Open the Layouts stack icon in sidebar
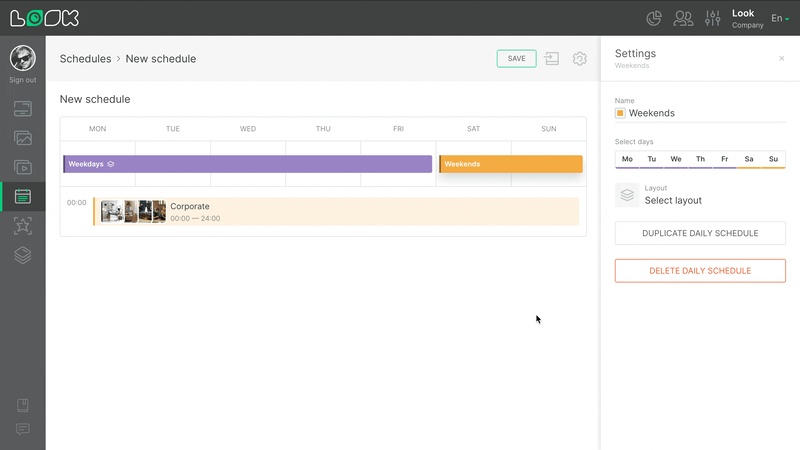Screen dimensions: 800x450 [23, 255]
